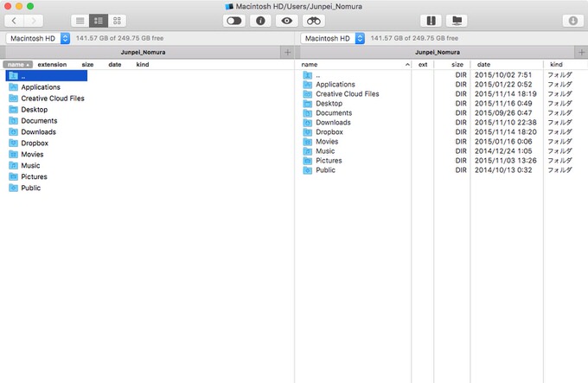Open the downloads queue icon
This screenshot has height=383, width=588.
click(x=572, y=20)
